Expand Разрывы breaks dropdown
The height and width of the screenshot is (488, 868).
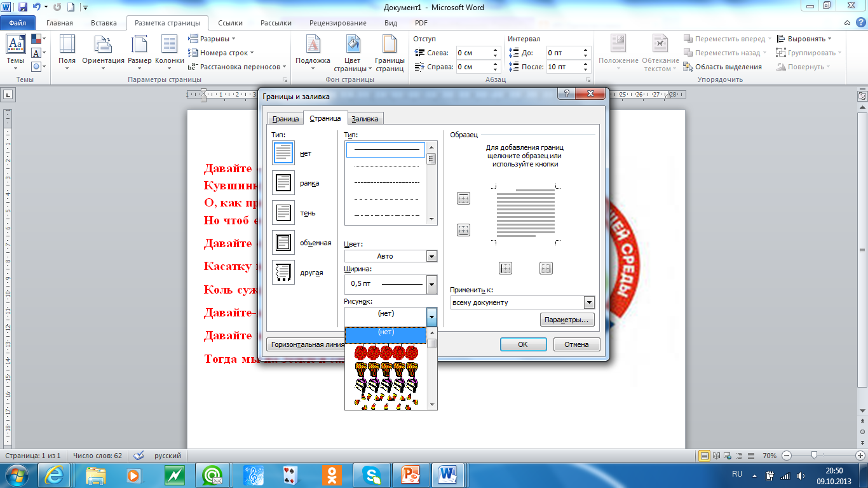pos(212,39)
